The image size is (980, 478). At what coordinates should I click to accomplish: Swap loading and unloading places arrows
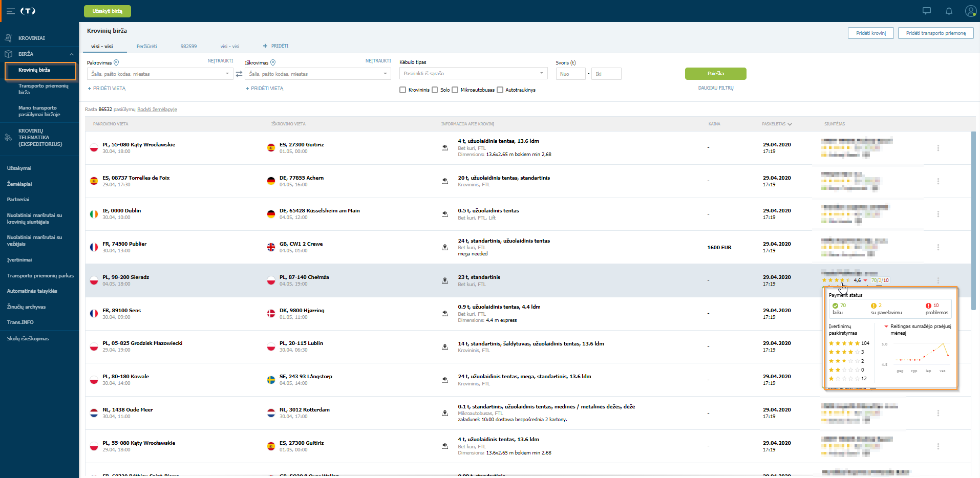239,74
